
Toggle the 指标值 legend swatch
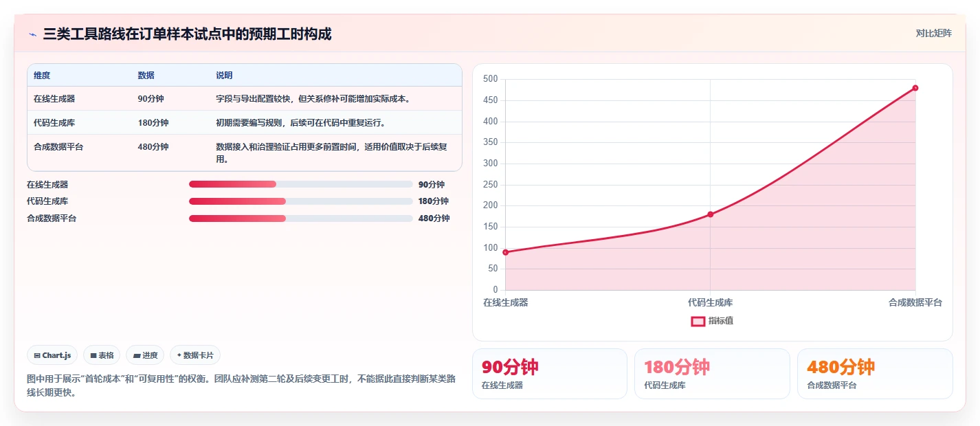pos(698,321)
